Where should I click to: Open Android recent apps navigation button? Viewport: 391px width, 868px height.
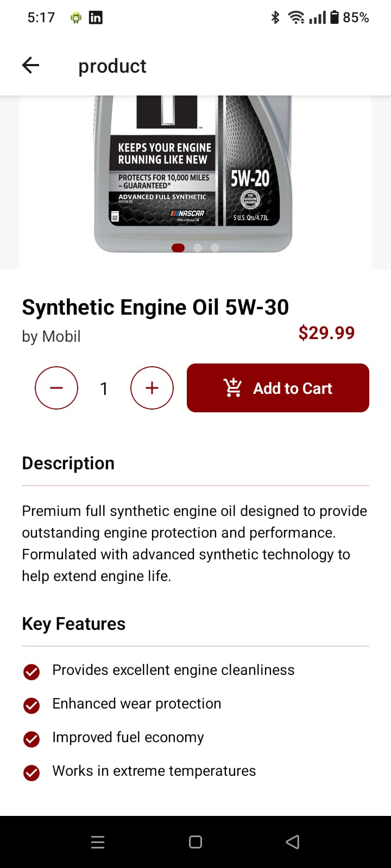(98, 842)
